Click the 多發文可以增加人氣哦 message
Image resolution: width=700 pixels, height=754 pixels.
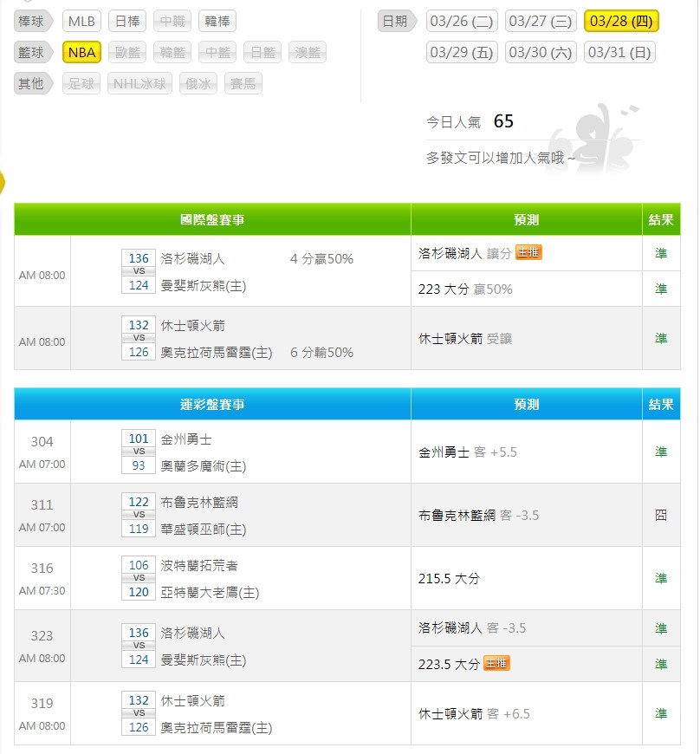coord(501,158)
